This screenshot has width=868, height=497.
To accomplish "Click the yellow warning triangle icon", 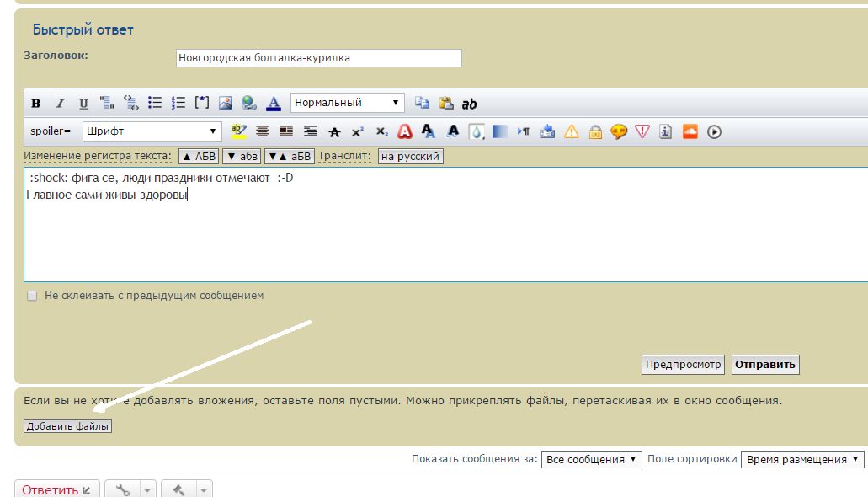I will (x=572, y=131).
